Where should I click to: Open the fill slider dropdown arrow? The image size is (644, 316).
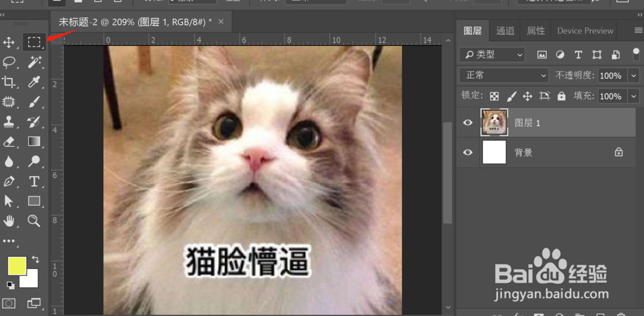(x=634, y=96)
